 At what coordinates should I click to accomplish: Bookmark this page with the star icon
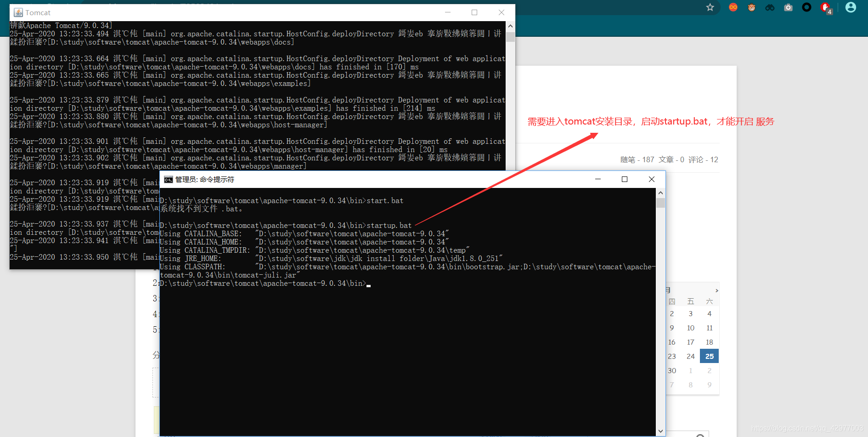pyautogui.click(x=710, y=7)
